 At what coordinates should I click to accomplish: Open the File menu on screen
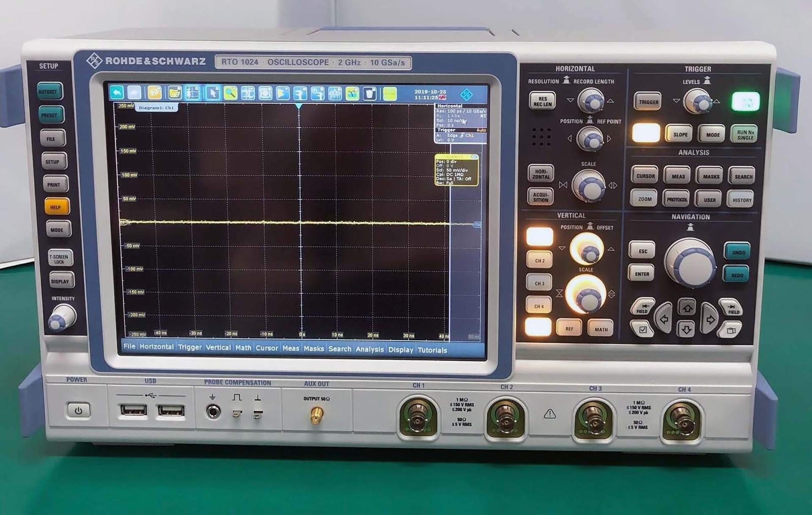(129, 346)
